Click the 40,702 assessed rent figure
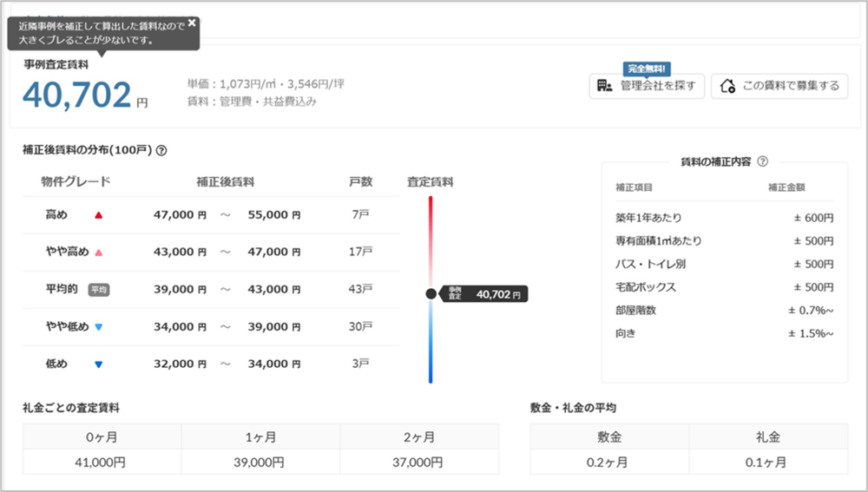Screen dimensions: 868x492 click(x=77, y=95)
